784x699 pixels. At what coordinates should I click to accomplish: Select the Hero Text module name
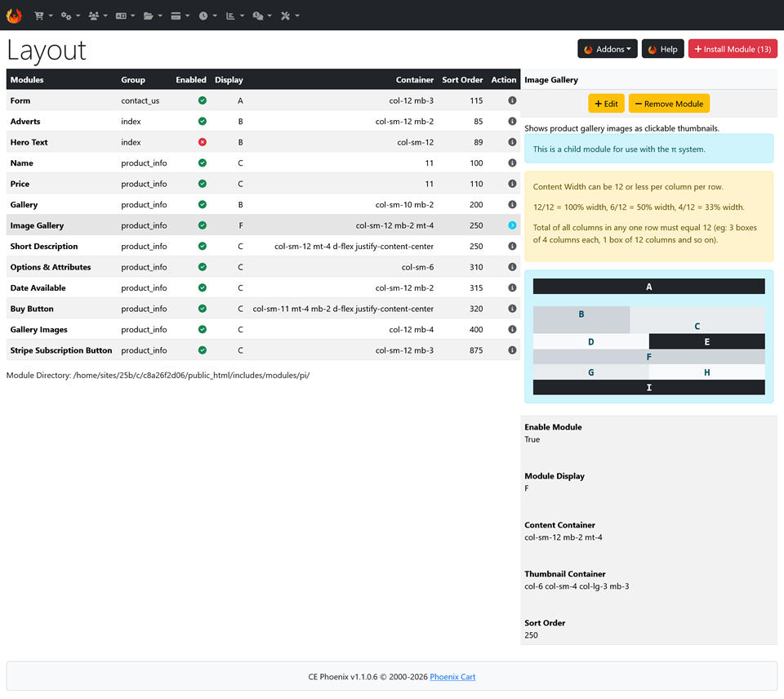pos(29,142)
